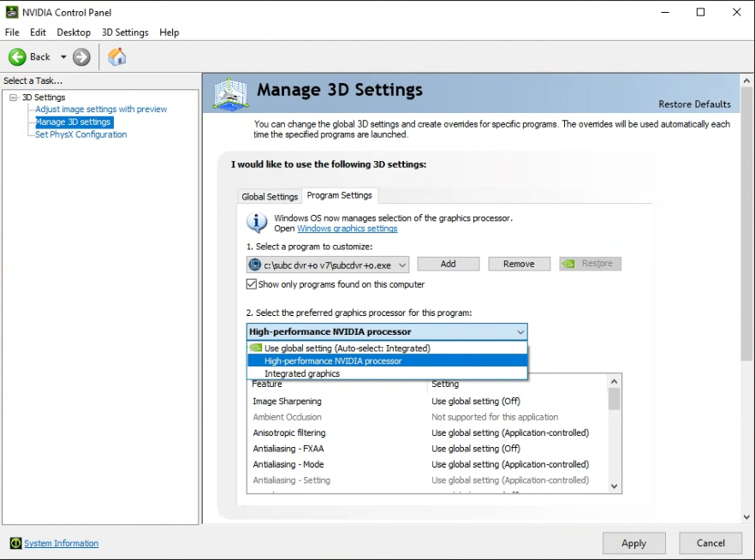755x560 pixels.
Task: Open the Desktop menu
Action: (x=74, y=33)
